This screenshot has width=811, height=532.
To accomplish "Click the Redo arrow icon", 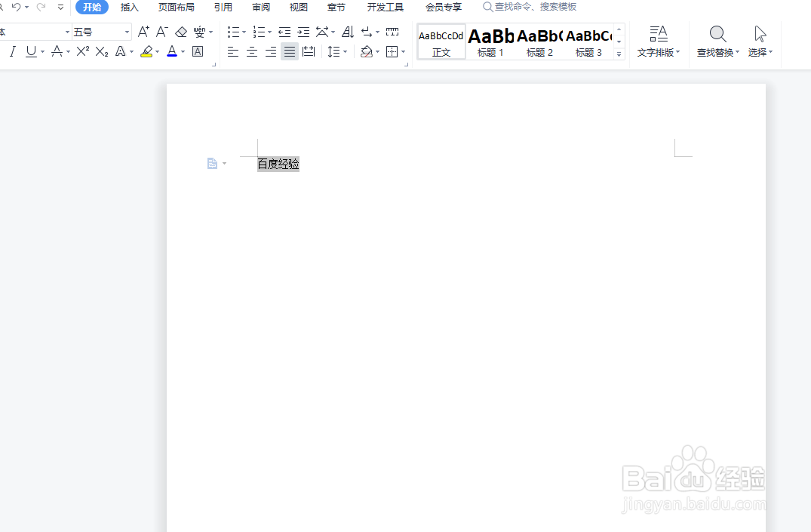I will (41, 8).
